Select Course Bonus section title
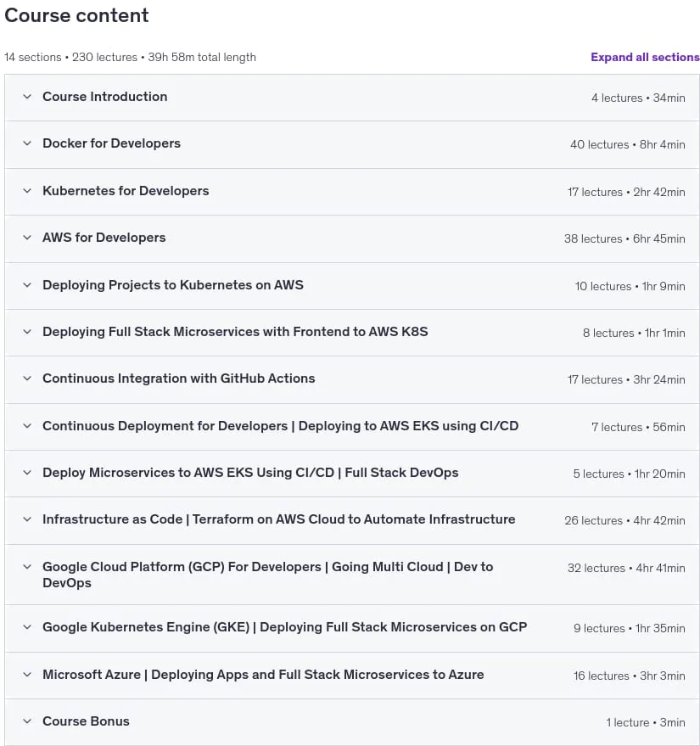 [x=86, y=721]
